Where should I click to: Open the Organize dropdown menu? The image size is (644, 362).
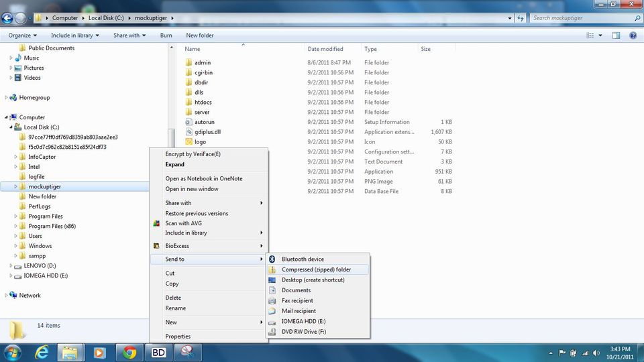tap(23, 36)
